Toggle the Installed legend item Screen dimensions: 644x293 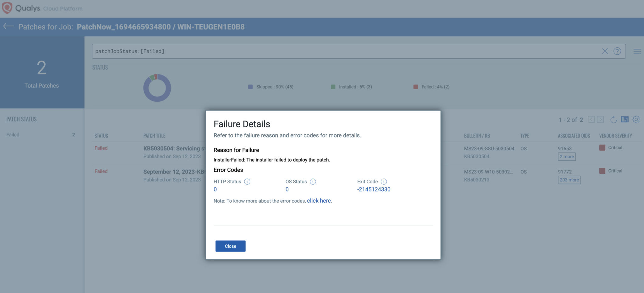(355, 87)
